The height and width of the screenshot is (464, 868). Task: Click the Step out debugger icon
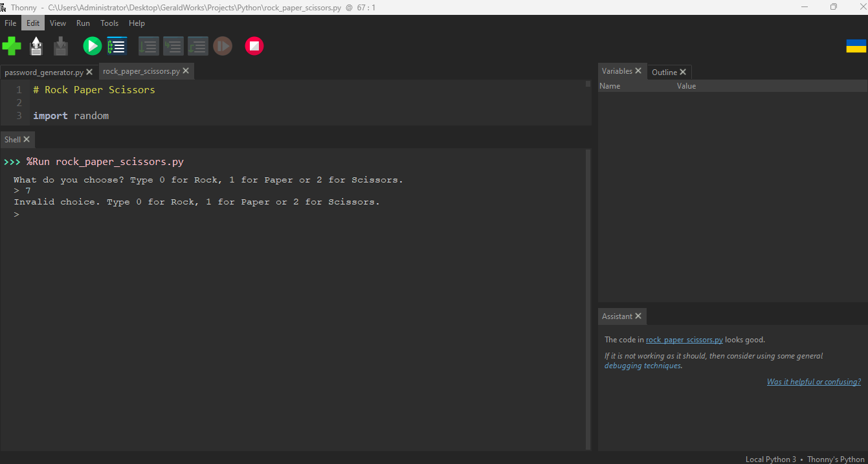[x=198, y=46]
